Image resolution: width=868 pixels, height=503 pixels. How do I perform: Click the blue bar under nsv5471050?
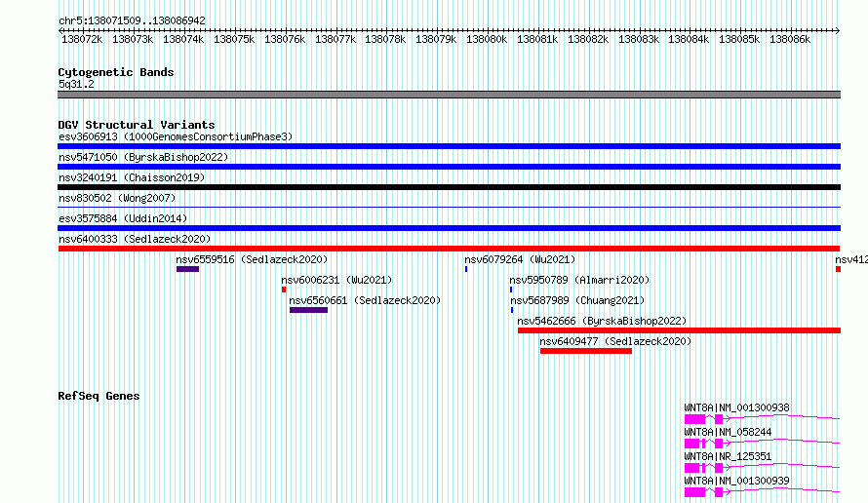(x=449, y=167)
